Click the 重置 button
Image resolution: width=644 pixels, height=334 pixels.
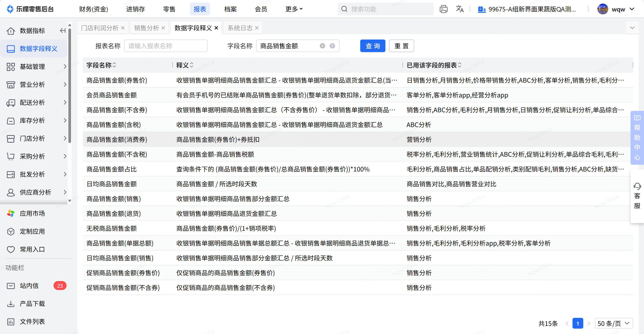point(401,46)
